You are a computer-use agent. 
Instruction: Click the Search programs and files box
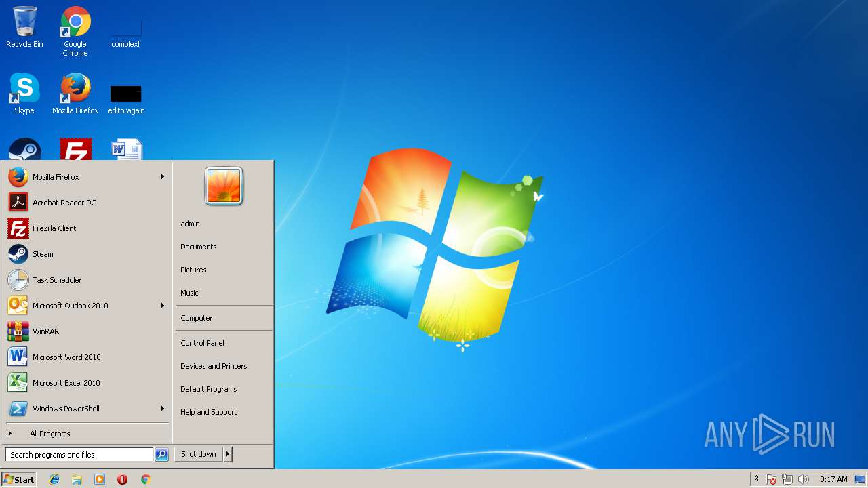[79, 455]
